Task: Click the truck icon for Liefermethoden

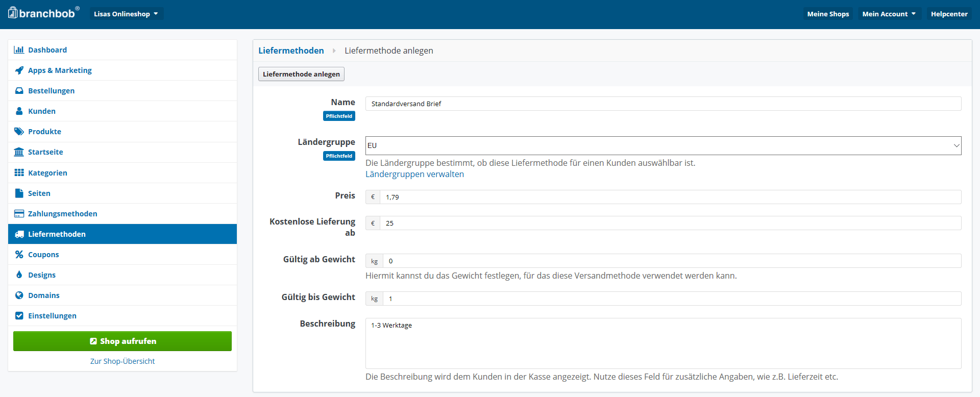Action: pos(19,234)
